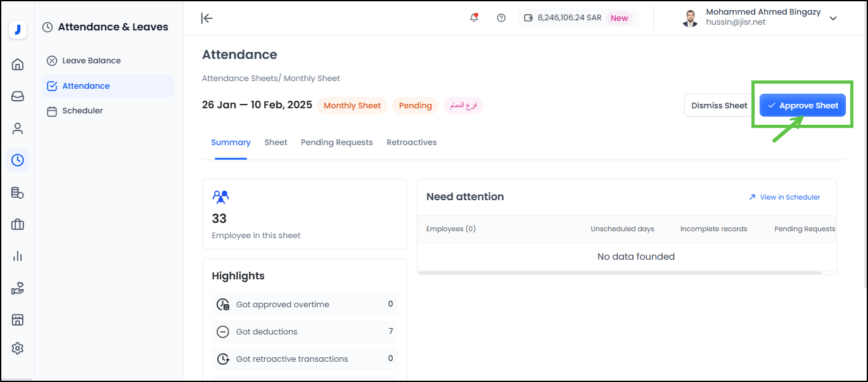Open the Pending Requests tab
Image resolution: width=868 pixels, height=382 pixels.
336,143
